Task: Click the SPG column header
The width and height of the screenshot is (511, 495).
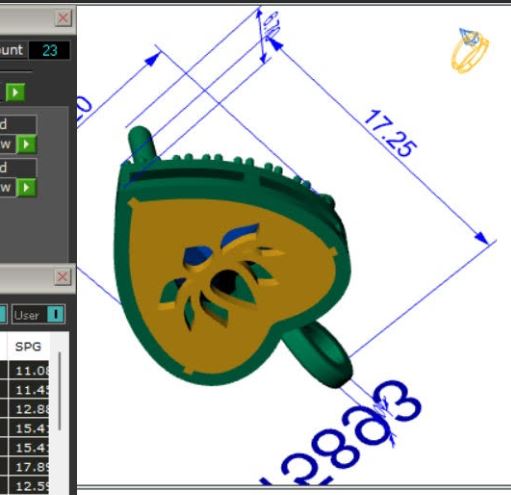Action: tap(28, 347)
